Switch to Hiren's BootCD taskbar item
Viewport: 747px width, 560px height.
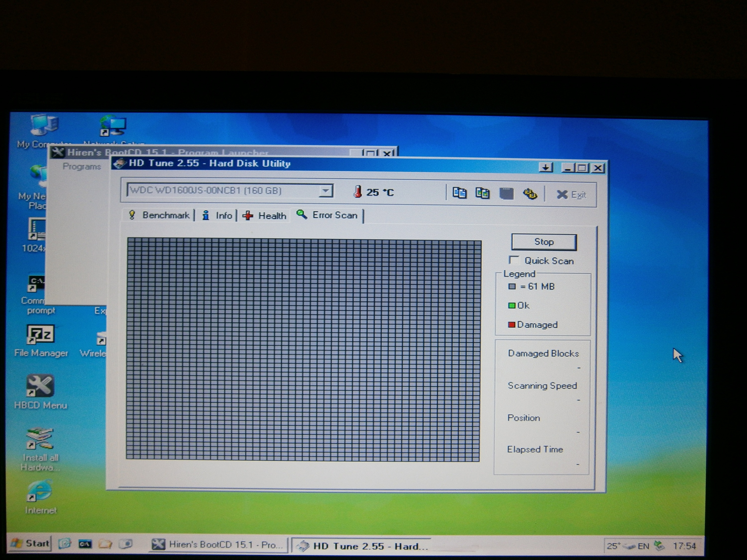click(x=218, y=545)
